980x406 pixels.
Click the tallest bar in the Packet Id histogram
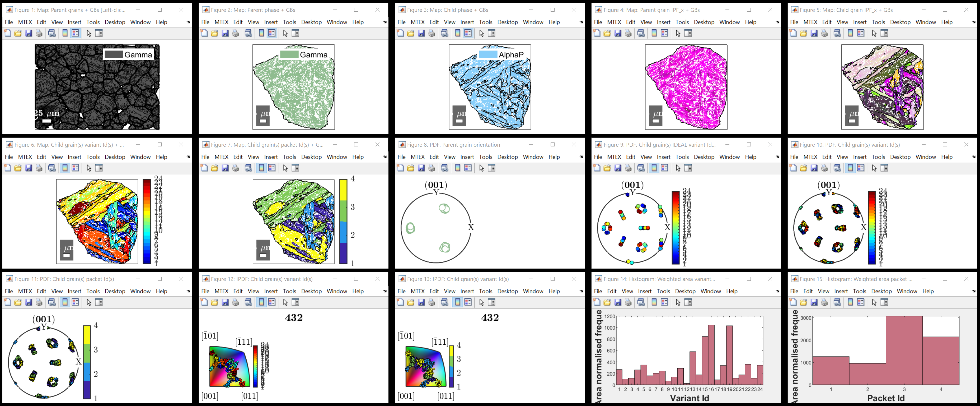[x=904, y=350]
